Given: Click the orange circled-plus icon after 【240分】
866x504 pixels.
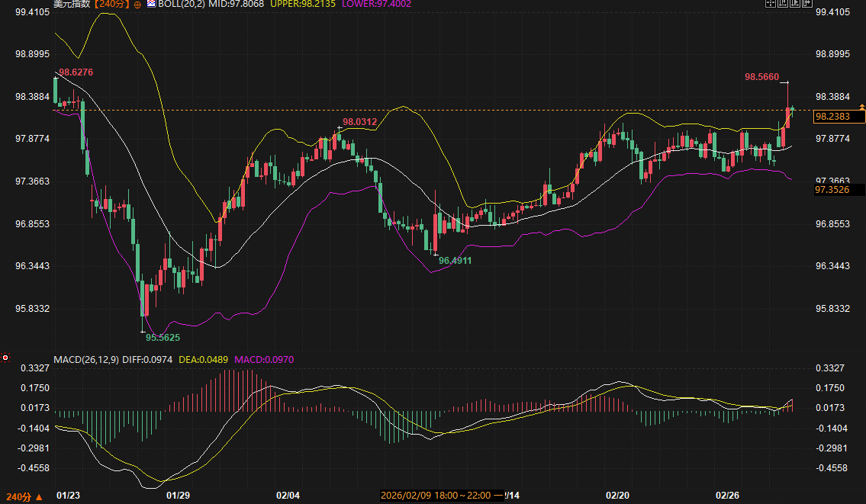Looking at the screenshot, I should [x=137, y=4].
